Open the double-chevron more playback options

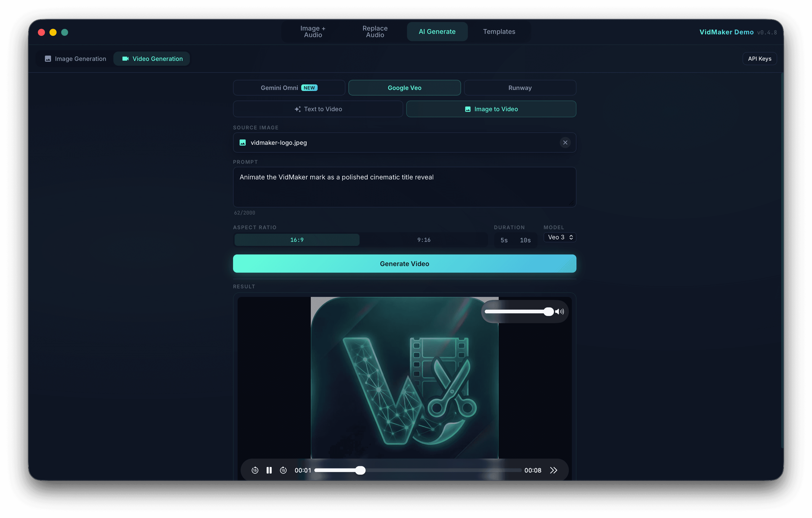click(553, 470)
